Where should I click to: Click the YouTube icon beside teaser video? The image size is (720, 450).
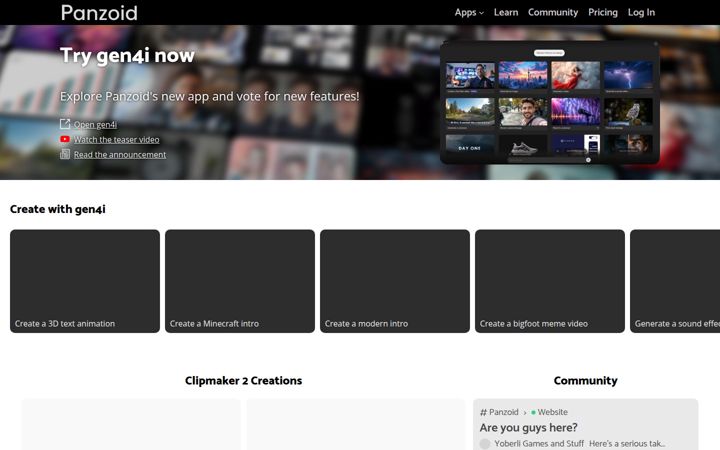coord(65,139)
